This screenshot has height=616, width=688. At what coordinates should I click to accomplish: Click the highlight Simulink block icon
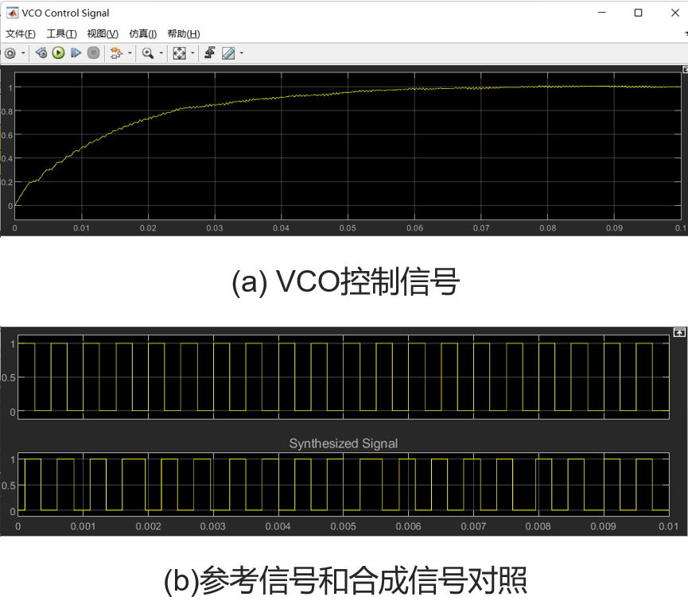(x=116, y=53)
